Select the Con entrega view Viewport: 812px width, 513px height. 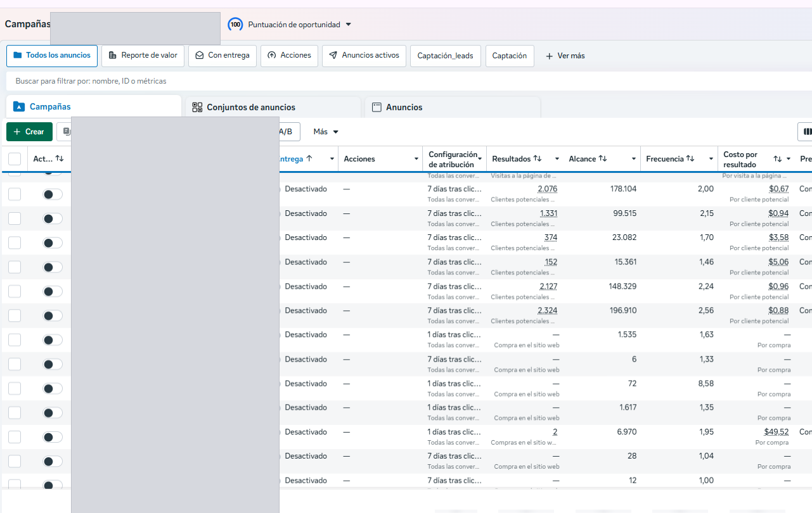coord(222,56)
